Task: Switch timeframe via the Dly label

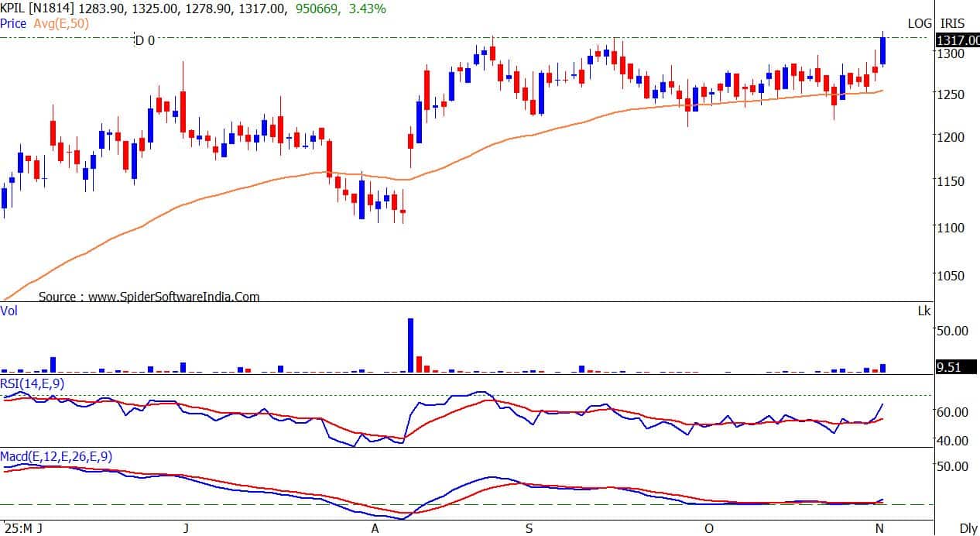Action: (968, 528)
